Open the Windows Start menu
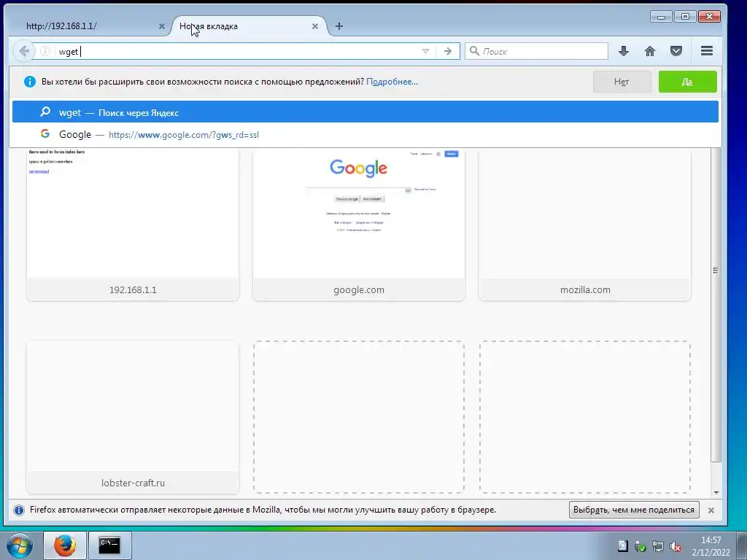This screenshot has height=560, width=747. (x=20, y=545)
